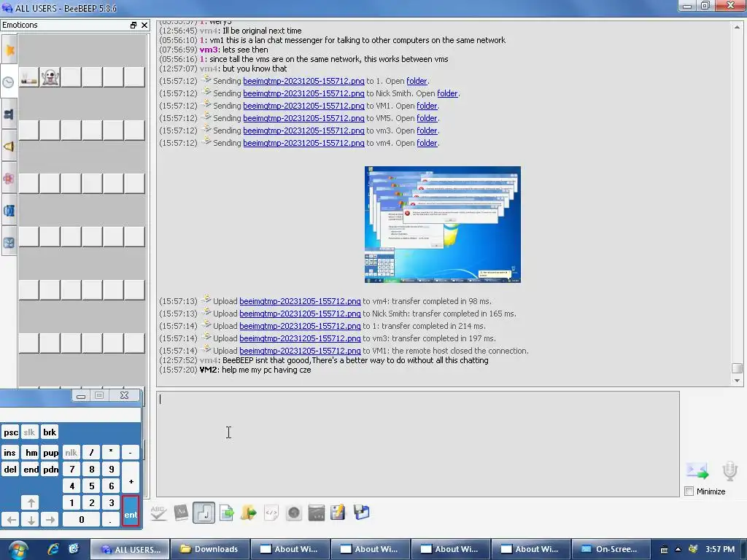Screen dimensions: 747x560
Task: Launch Internet Explorer from taskbar
Action: [53, 549]
